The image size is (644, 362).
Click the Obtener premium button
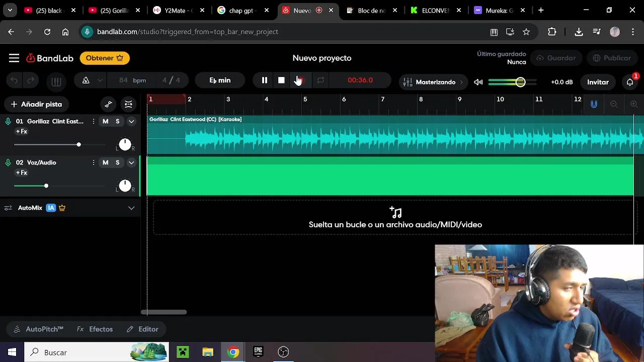(105, 58)
